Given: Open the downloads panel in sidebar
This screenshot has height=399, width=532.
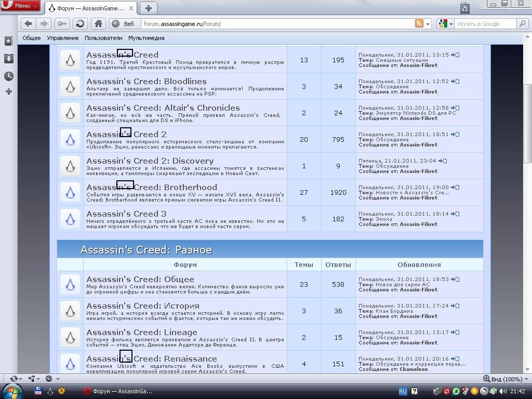Looking at the screenshot, I should [8, 59].
